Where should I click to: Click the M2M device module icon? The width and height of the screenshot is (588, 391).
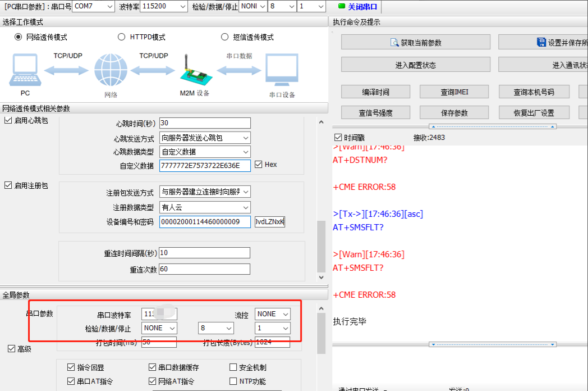[196, 71]
